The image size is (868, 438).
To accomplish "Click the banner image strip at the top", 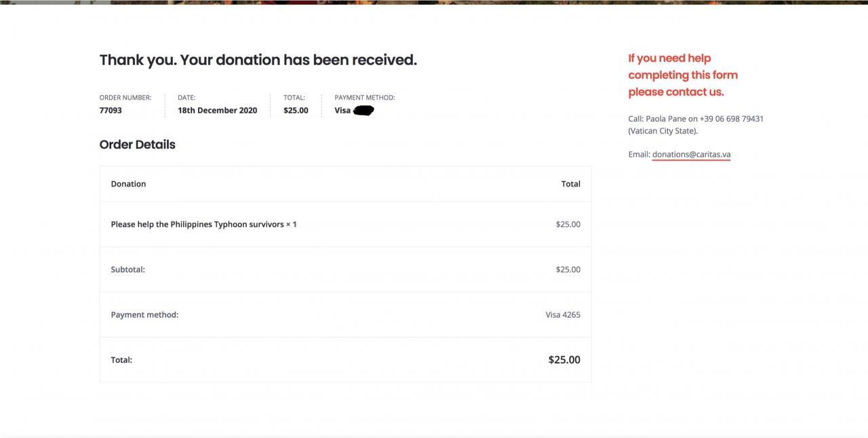I will [434, 2].
